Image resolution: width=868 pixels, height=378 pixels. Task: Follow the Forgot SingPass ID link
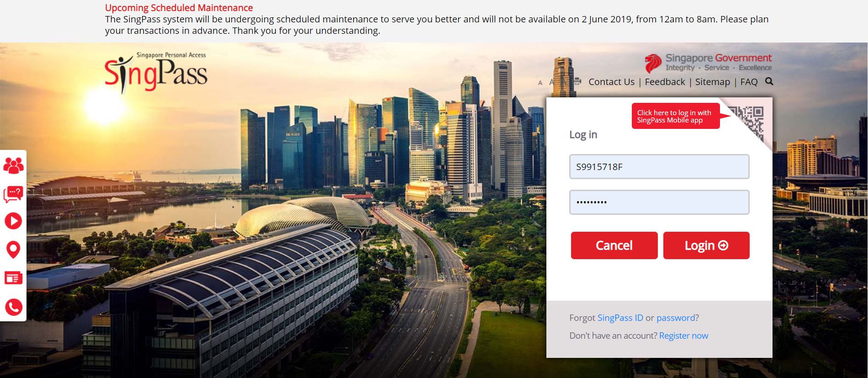click(620, 318)
